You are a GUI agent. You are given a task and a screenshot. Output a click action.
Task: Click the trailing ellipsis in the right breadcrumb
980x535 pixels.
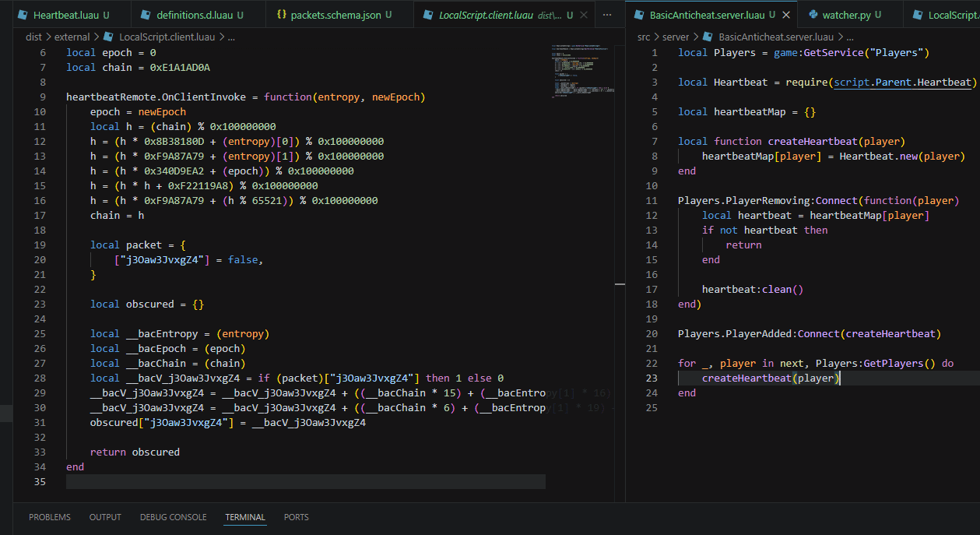point(851,37)
